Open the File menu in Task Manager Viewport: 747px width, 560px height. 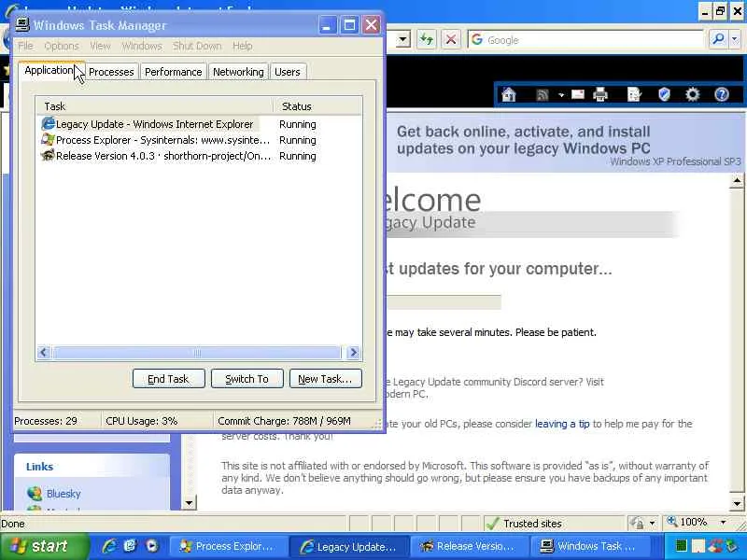pos(25,46)
